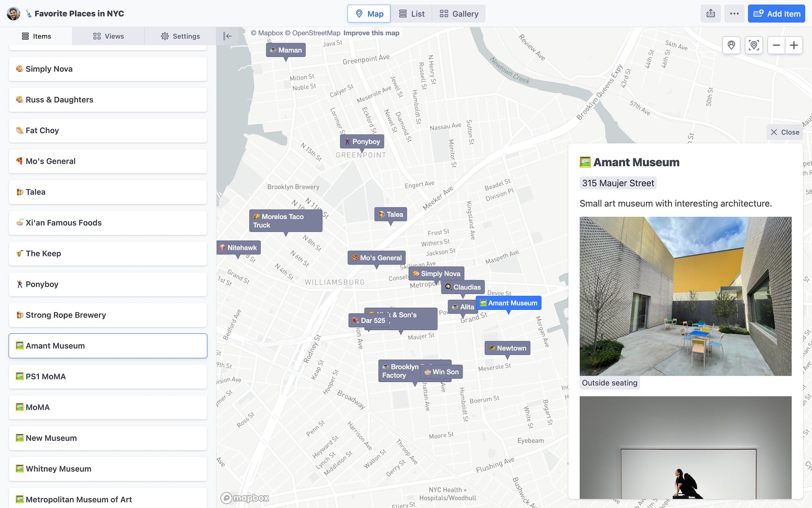
Task: Select the Maman map marker
Action: coord(286,50)
